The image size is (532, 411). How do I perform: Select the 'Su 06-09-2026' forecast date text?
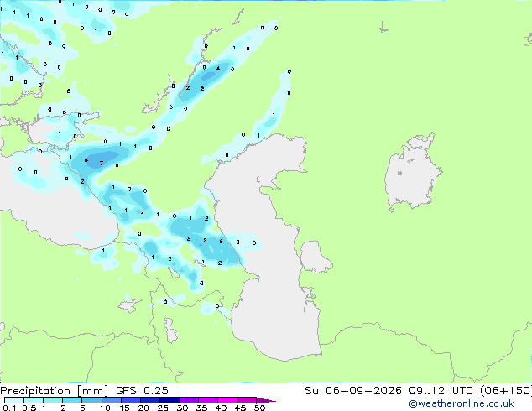coord(353,391)
